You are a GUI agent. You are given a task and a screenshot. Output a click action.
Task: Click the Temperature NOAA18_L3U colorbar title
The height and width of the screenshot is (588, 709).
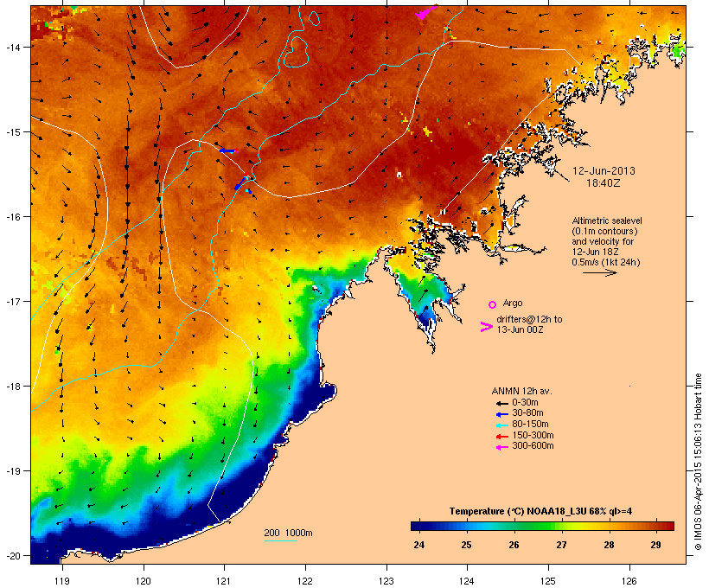tap(540, 512)
